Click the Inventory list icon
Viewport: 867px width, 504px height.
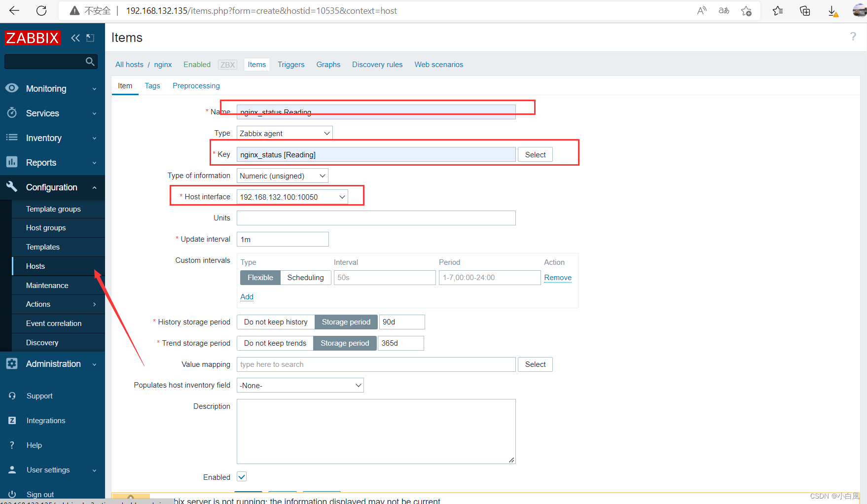click(x=12, y=137)
